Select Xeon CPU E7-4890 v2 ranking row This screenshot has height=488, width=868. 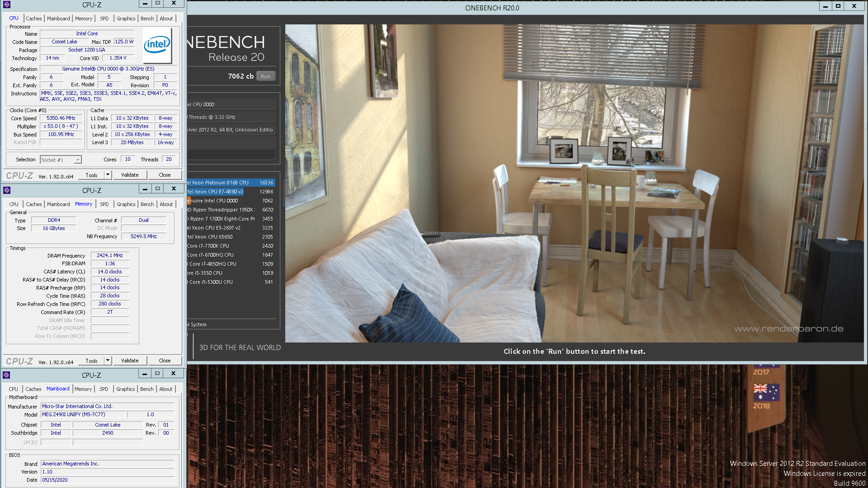click(231, 192)
